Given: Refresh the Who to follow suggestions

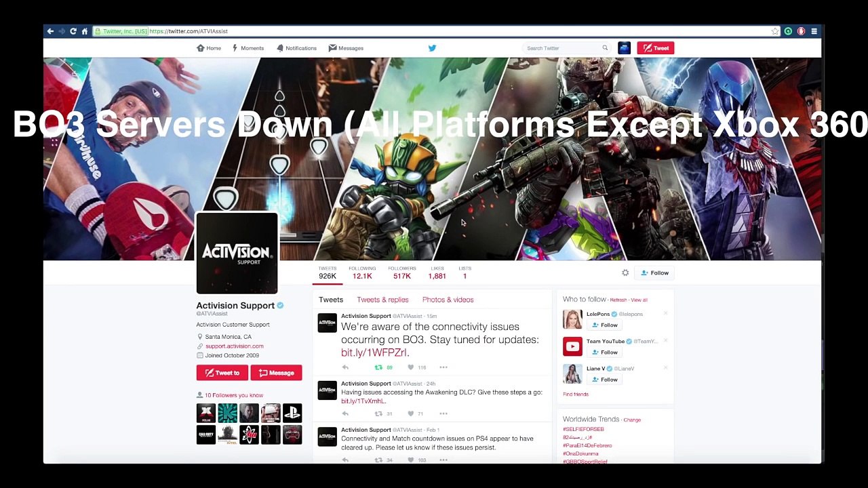Looking at the screenshot, I should coord(618,300).
